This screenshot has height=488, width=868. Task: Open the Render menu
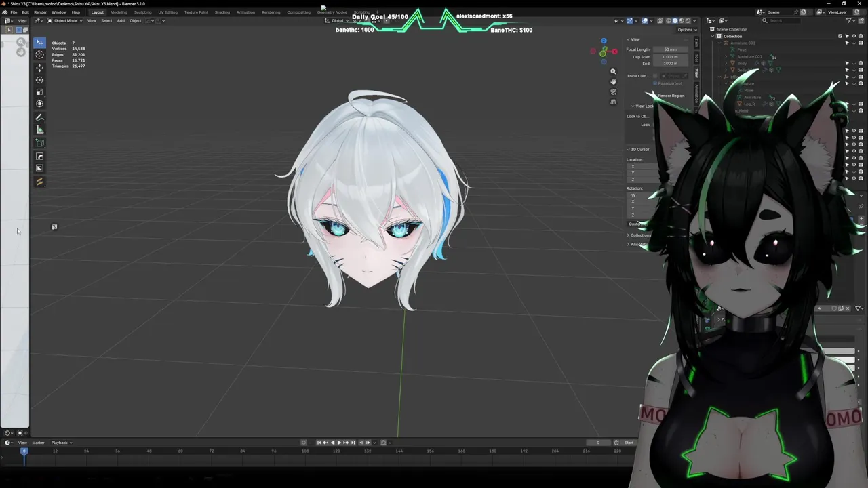41,12
